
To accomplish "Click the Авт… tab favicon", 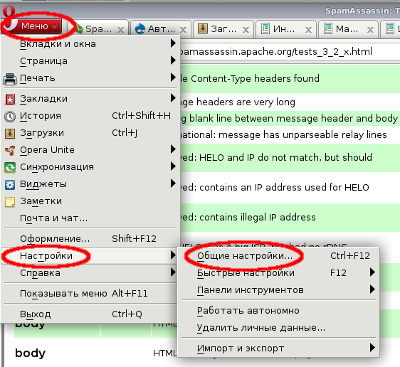I will point(140,29).
